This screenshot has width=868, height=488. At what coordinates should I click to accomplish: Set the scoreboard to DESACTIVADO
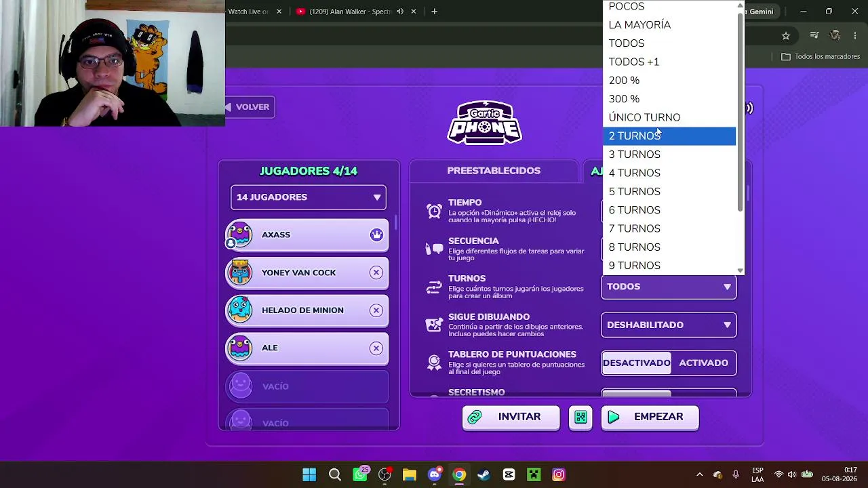point(636,363)
